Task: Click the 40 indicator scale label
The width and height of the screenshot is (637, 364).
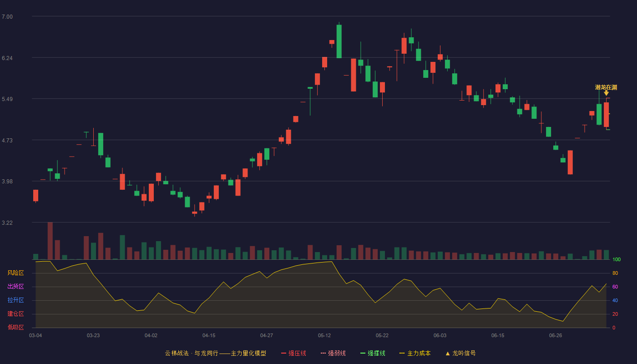Action: (x=615, y=300)
